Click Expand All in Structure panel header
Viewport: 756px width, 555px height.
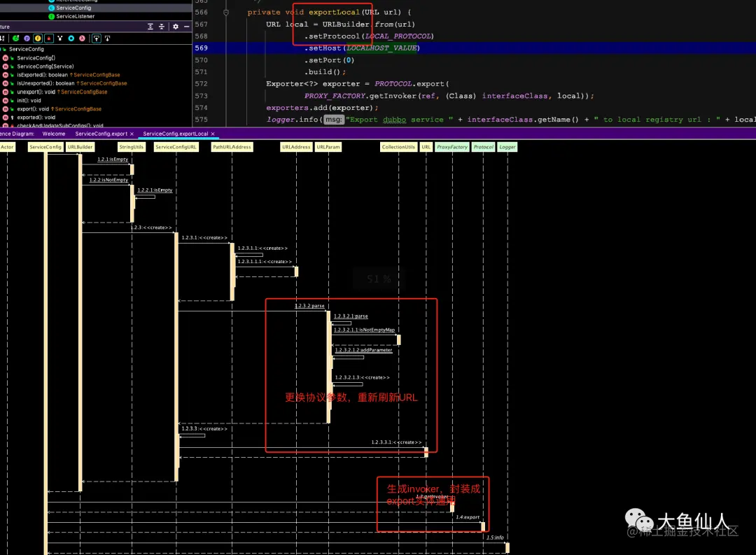coord(150,27)
